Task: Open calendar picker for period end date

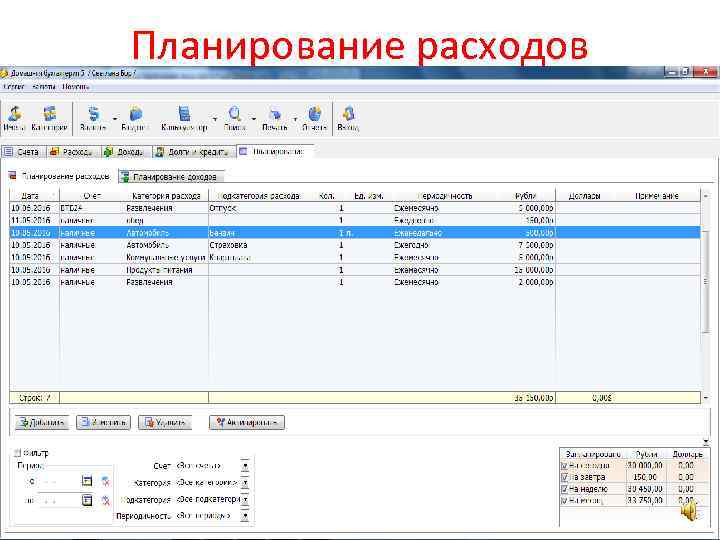Action: pos(87,500)
